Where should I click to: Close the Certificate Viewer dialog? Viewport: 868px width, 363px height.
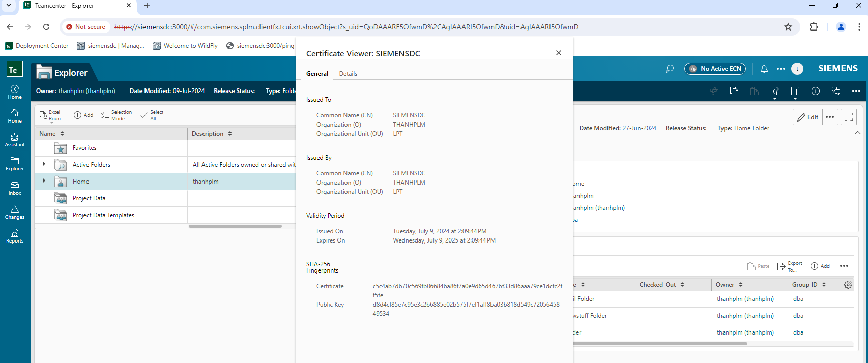pos(559,53)
